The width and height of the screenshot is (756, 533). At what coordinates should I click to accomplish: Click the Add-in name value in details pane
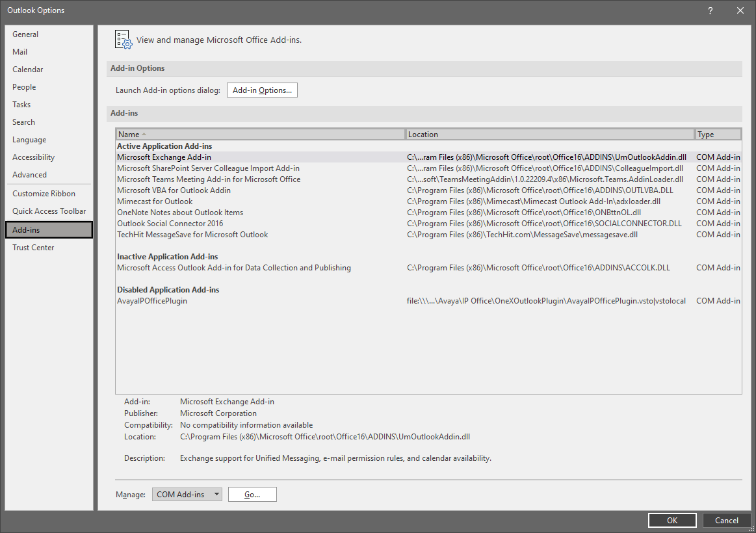coord(227,402)
